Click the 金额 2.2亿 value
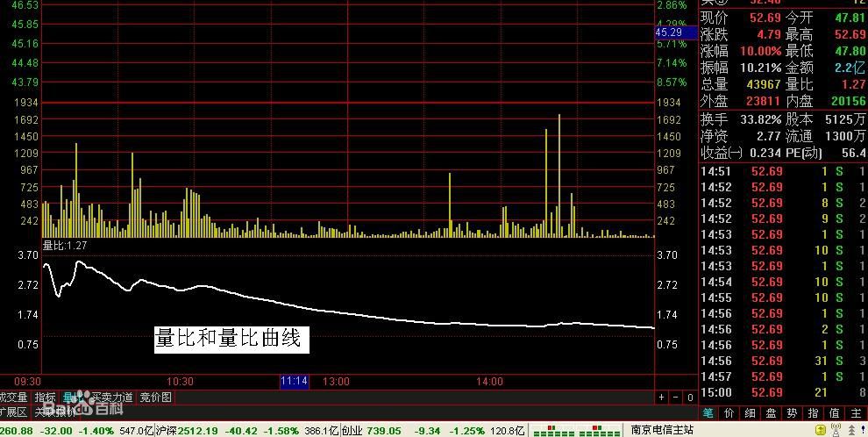 pos(850,68)
